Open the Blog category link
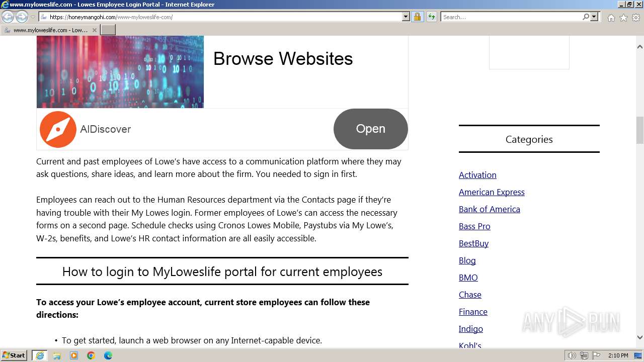The height and width of the screenshot is (362, 644). tap(467, 260)
